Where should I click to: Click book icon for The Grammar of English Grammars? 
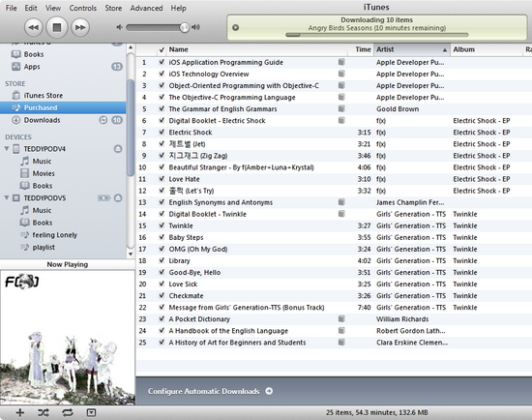tap(341, 108)
